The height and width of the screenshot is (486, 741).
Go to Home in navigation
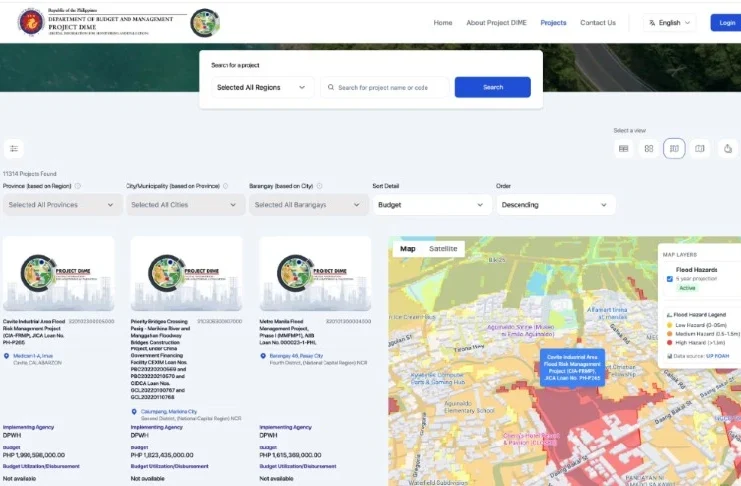pos(443,23)
